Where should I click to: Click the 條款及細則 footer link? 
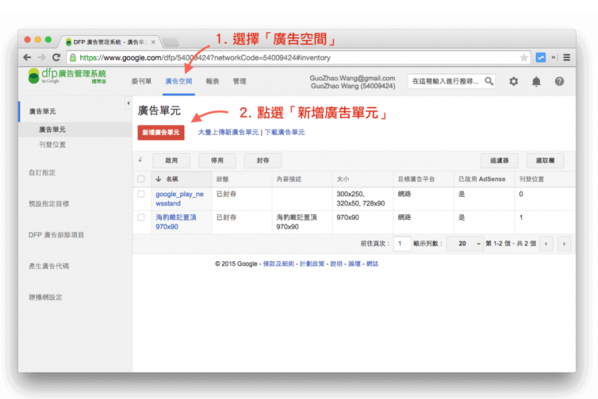pyautogui.click(x=278, y=264)
